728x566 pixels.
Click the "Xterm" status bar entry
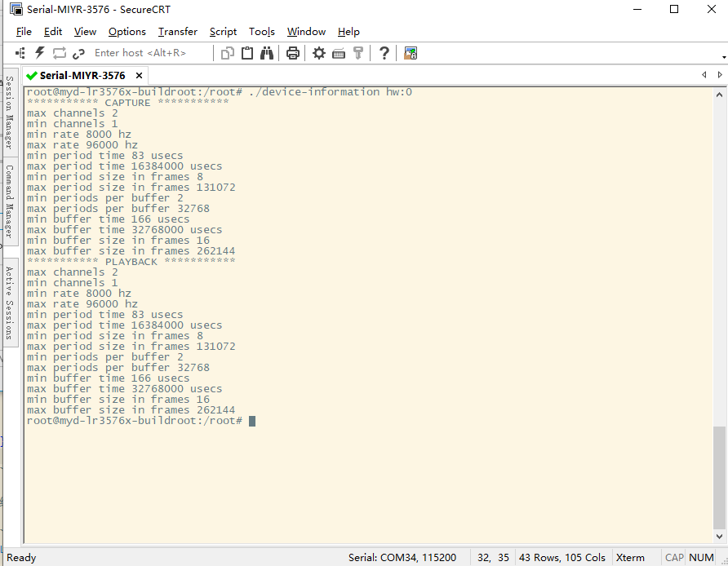[x=630, y=558]
